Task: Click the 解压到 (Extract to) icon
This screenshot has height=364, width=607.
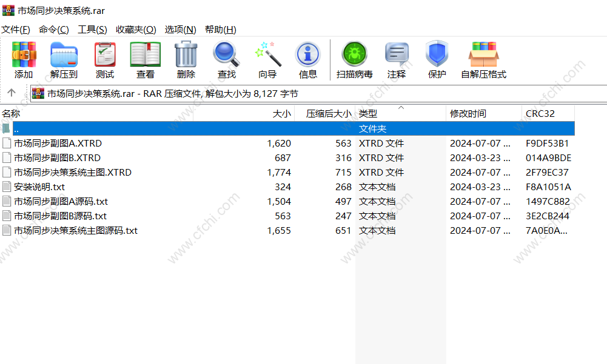Action: point(64,55)
